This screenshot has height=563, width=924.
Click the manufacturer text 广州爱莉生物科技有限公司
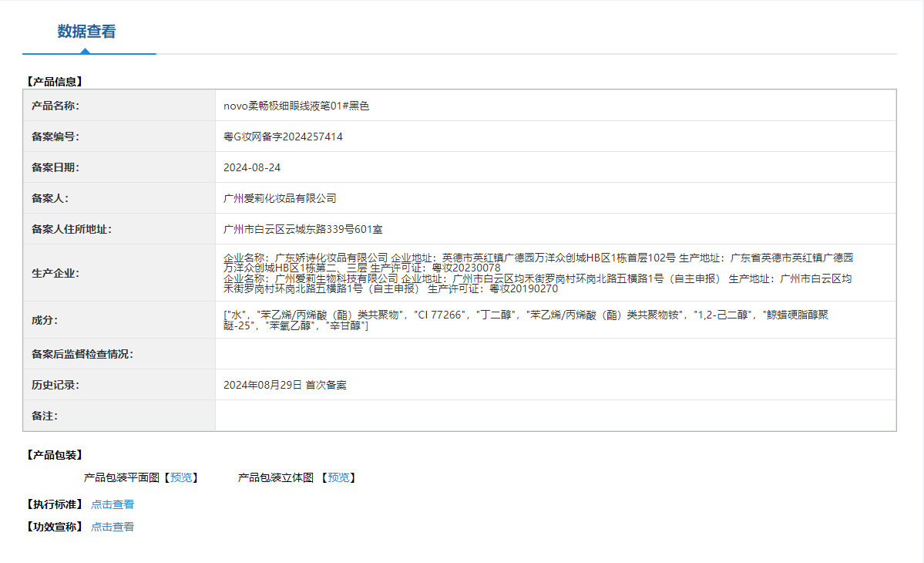coord(337,278)
